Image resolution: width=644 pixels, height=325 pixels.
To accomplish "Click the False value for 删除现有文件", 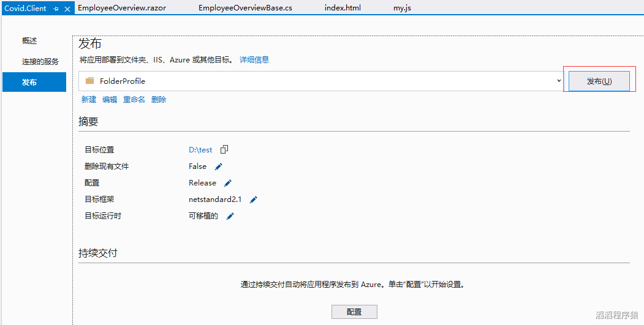I will click(197, 166).
